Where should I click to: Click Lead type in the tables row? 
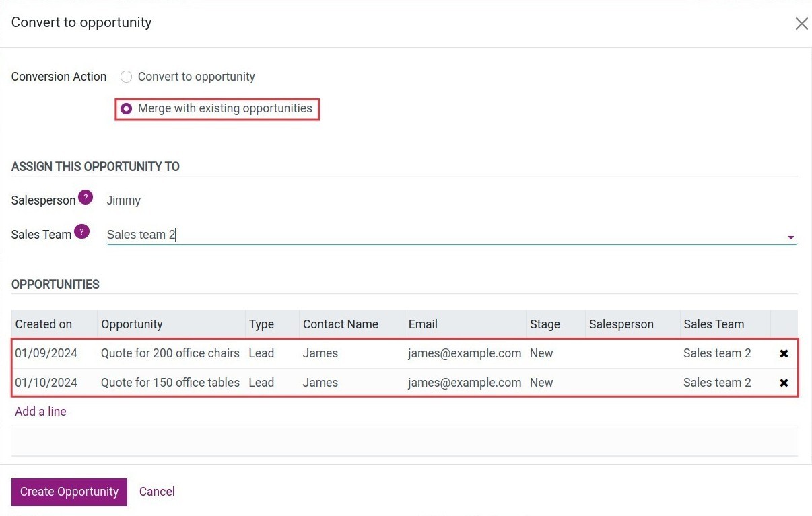(x=261, y=383)
